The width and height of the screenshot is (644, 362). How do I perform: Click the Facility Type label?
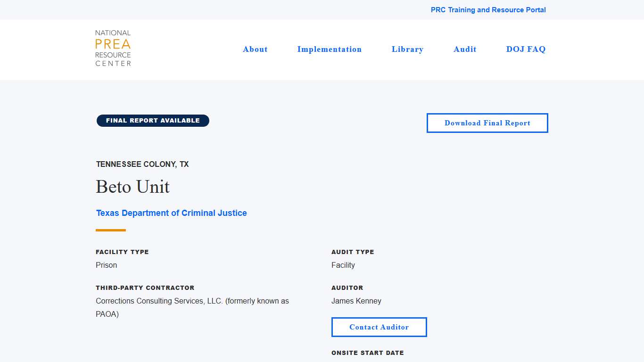click(x=122, y=252)
